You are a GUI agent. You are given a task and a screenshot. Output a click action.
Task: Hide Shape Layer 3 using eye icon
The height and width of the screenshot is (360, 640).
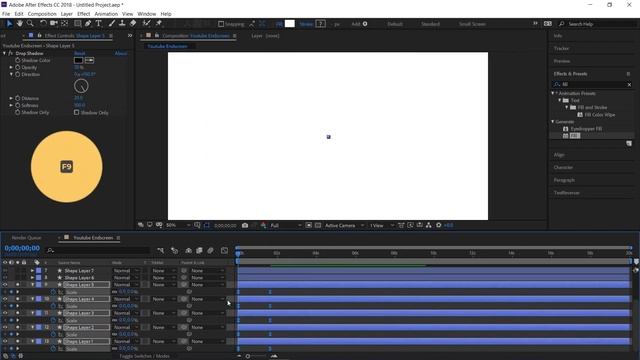click(x=5, y=313)
